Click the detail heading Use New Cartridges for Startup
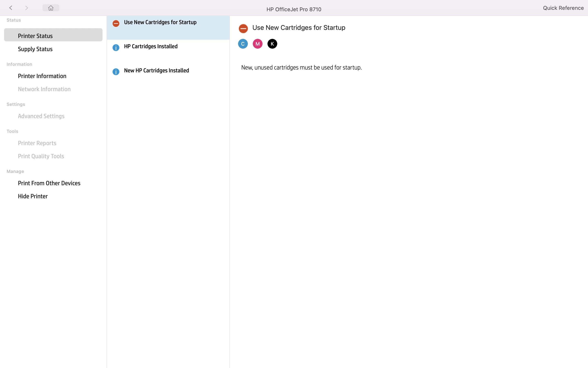This screenshot has width=588, height=368. coord(299,28)
